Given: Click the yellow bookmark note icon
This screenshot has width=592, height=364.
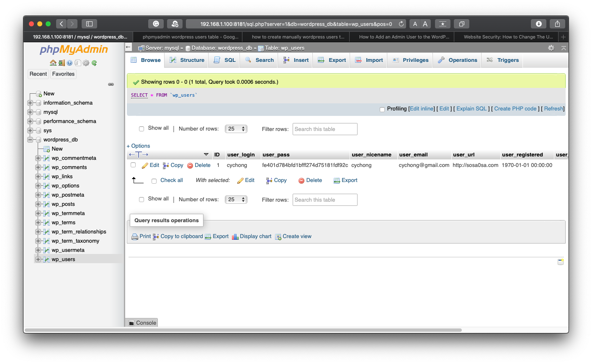Looking at the screenshot, I should (x=561, y=262).
